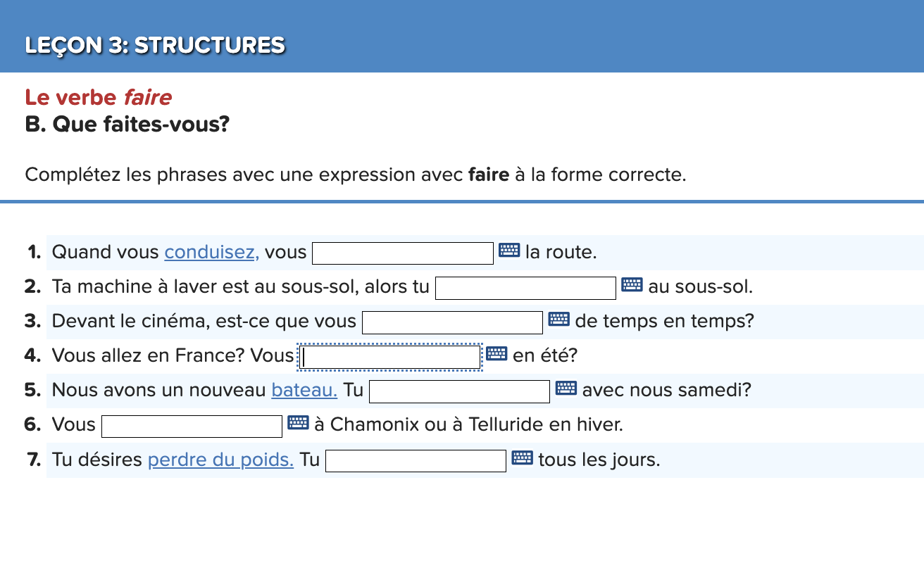Viewport: 924px width, 587px height.
Task: Open special character keyboard for sentence 1
Action: (508, 250)
